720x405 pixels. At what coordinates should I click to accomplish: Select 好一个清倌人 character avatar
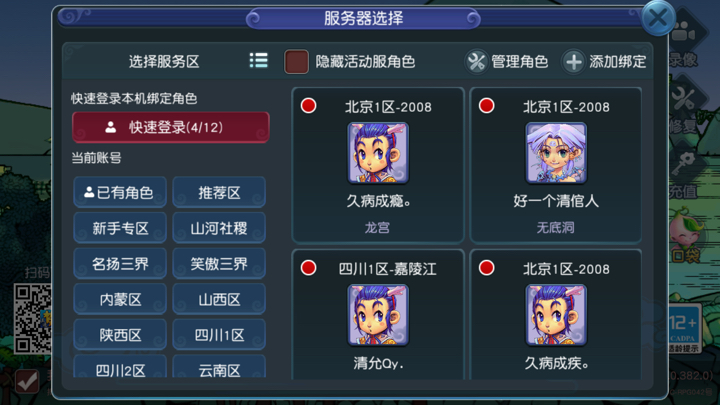coord(556,153)
